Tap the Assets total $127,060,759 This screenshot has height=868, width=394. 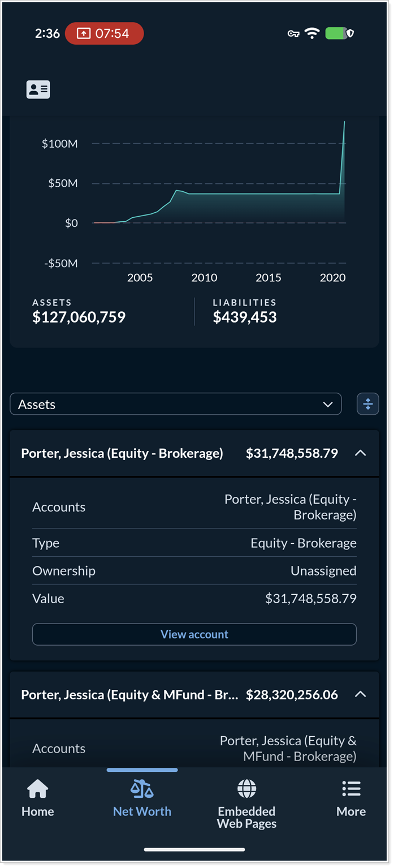pos(79,317)
